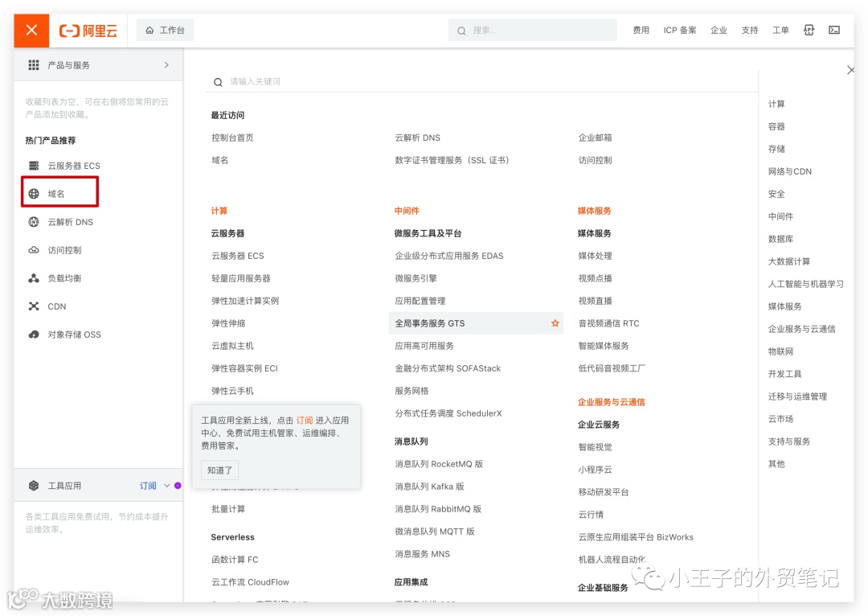This screenshot has width=868, height=616.
Task: Click the 知道了 button in the tooltip
Action: click(219, 470)
